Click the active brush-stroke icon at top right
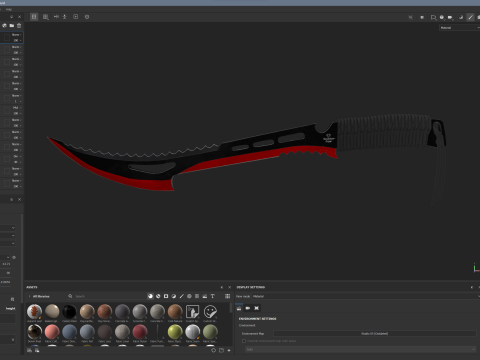 tap(470, 17)
